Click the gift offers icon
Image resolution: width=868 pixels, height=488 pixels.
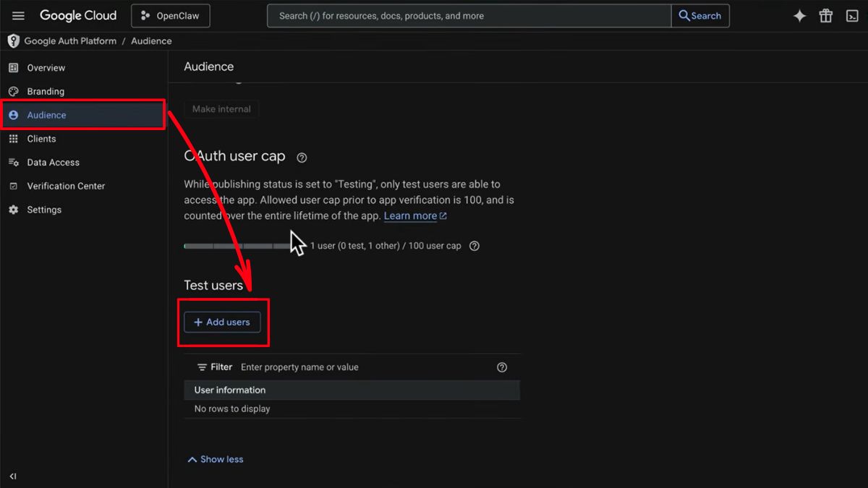click(x=825, y=15)
